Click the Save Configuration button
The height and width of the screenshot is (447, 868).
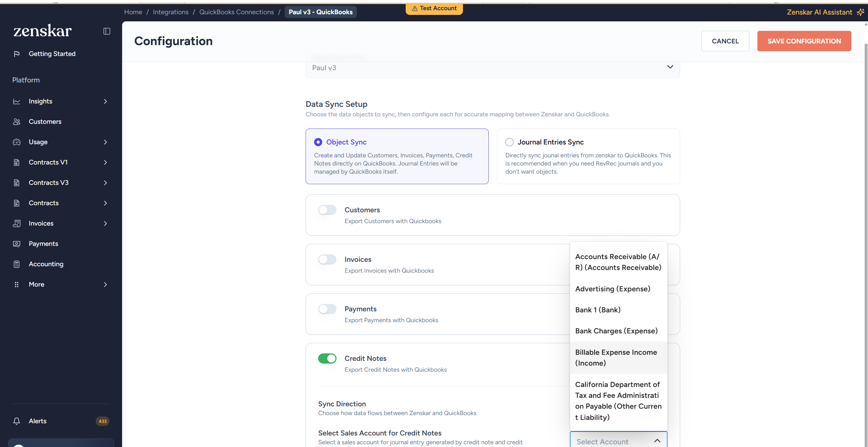click(804, 41)
